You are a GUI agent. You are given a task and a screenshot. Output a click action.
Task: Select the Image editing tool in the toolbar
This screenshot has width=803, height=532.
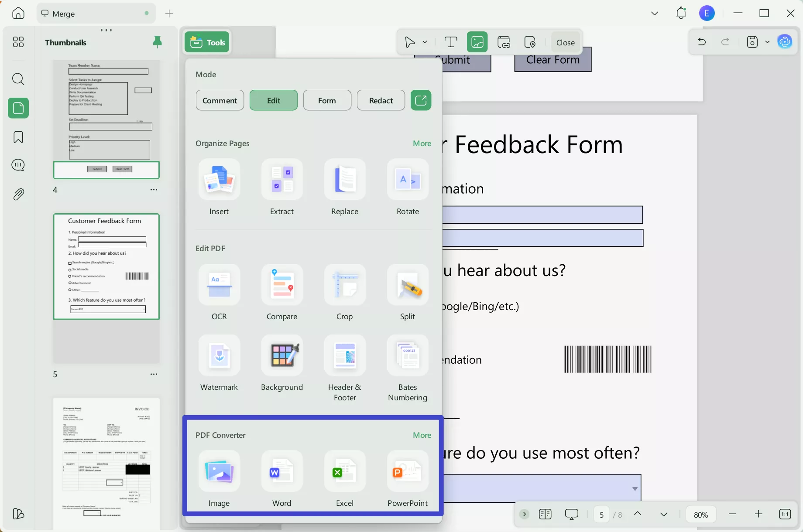tap(477, 42)
